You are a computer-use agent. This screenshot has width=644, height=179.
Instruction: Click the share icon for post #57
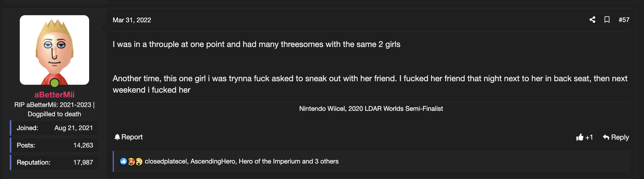click(x=592, y=20)
